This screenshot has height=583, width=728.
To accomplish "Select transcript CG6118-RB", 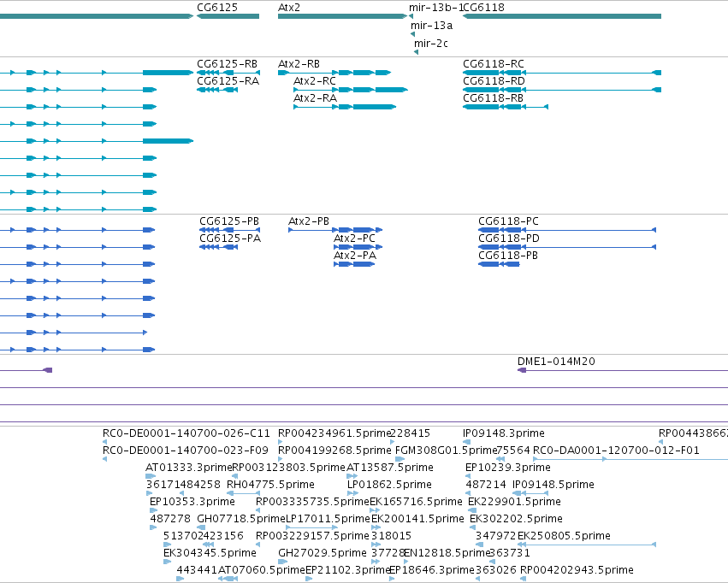I will (506, 107).
